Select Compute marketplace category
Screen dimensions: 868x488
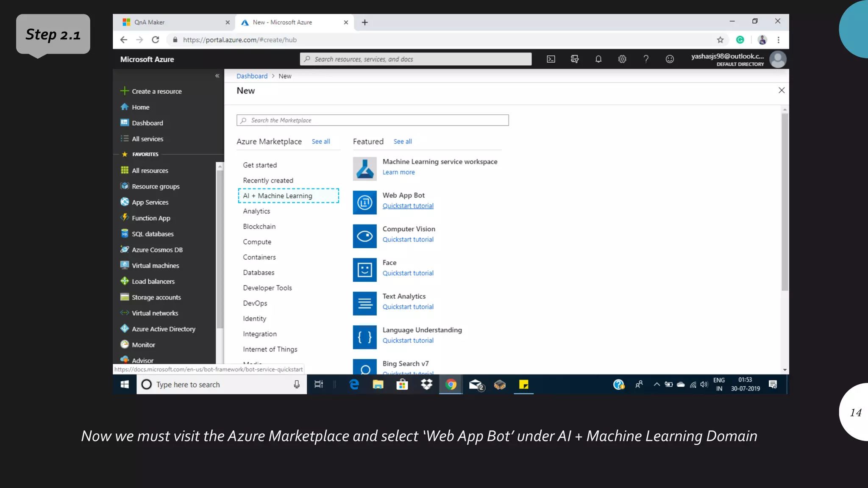click(x=257, y=242)
